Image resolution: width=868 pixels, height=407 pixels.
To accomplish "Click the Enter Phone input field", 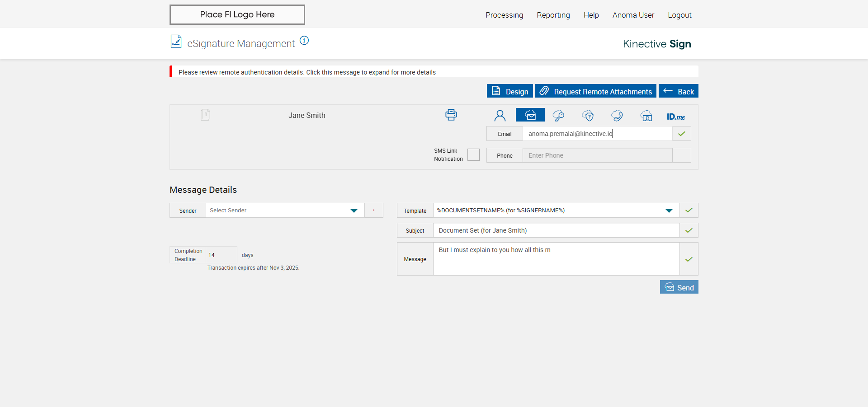I will pyautogui.click(x=597, y=155).
